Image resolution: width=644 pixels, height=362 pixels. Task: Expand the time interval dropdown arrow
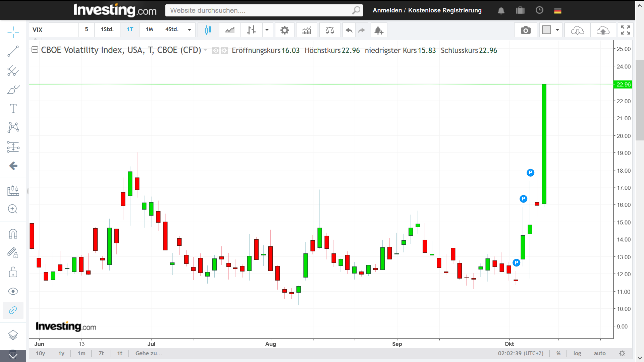pyautogui.click(x=190, y=30)
